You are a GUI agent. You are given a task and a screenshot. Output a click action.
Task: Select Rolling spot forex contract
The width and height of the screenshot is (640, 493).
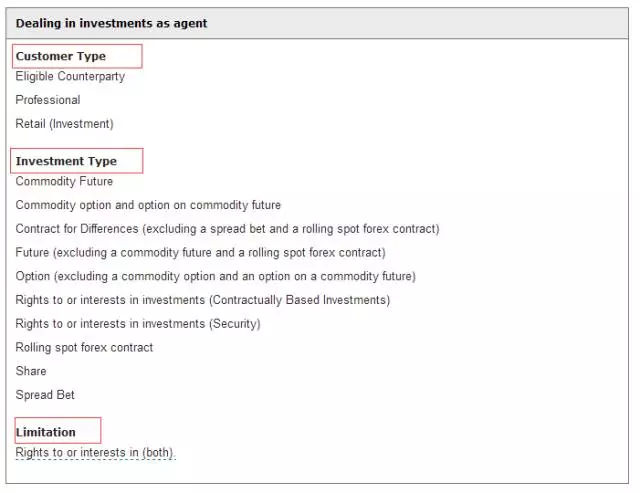(x=84, y=347)
